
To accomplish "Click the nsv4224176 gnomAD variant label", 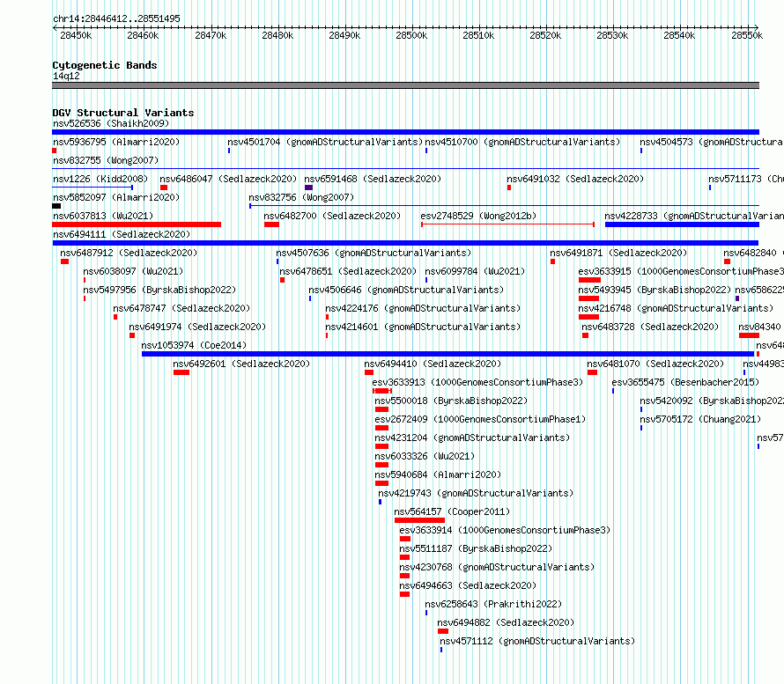I will pyautogui.click(x=423, y=308).
